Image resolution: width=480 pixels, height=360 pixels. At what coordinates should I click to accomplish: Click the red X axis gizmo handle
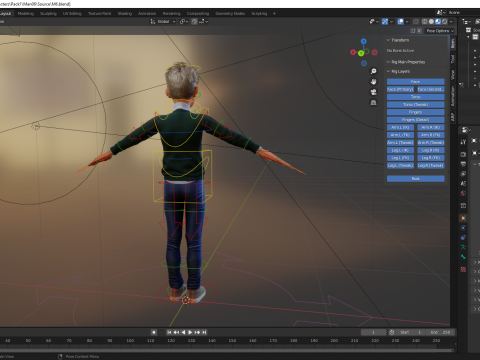353,52
